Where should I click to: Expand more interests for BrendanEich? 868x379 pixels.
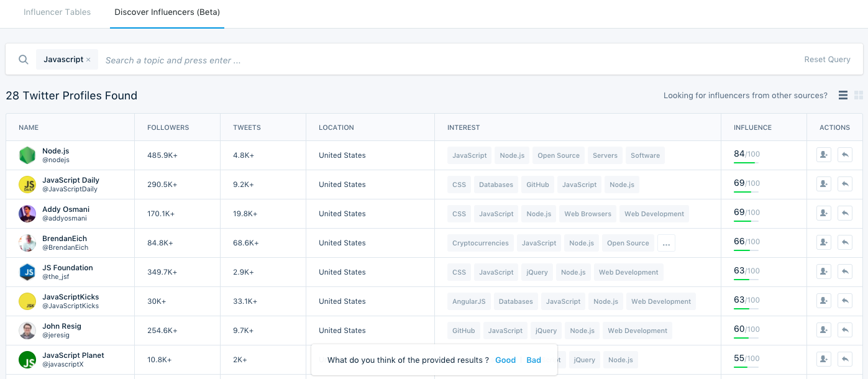point(666,244)
